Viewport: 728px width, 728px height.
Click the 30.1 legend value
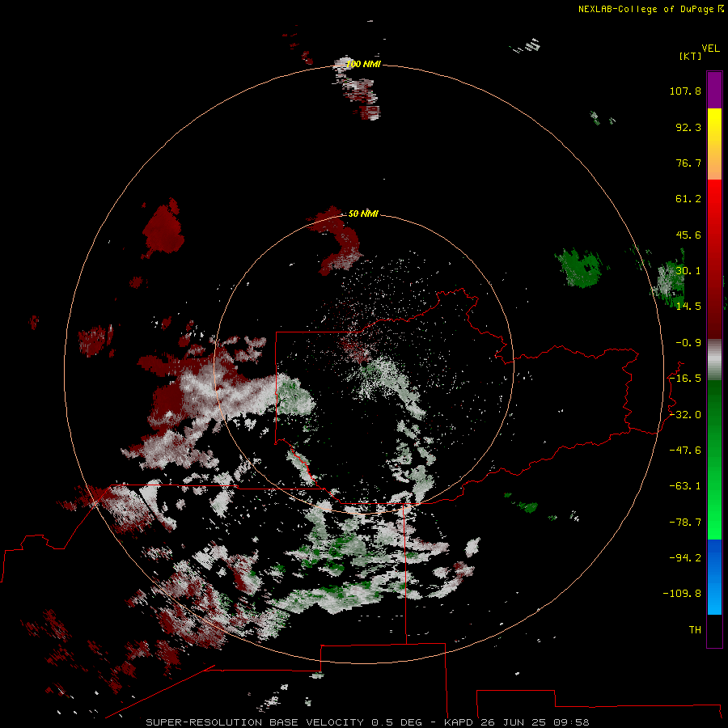[x=688, y=270]
